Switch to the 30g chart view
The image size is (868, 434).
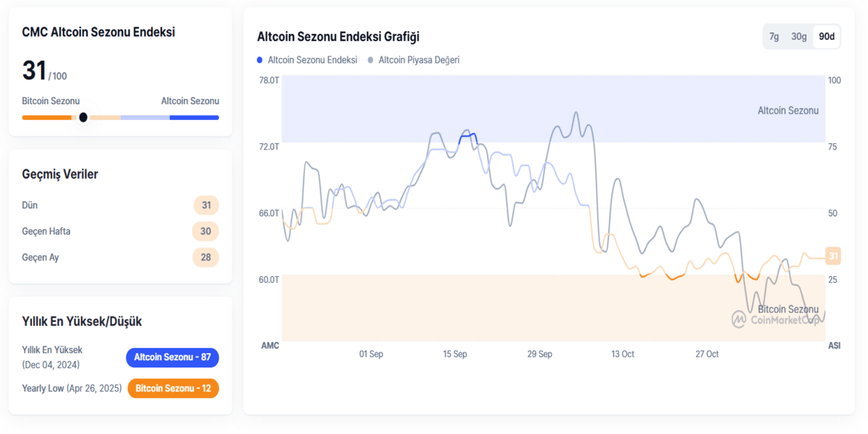(799, 35)
